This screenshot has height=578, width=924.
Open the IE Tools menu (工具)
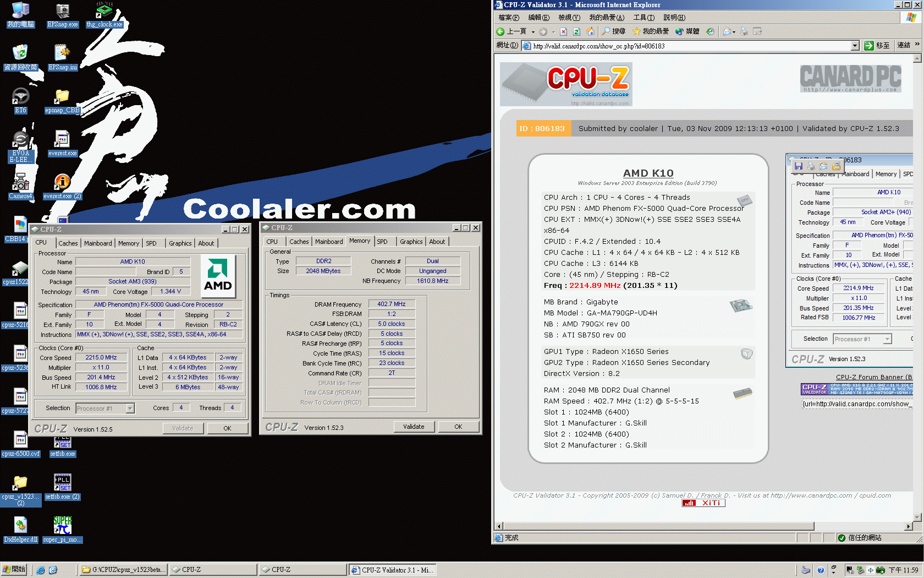643,18
